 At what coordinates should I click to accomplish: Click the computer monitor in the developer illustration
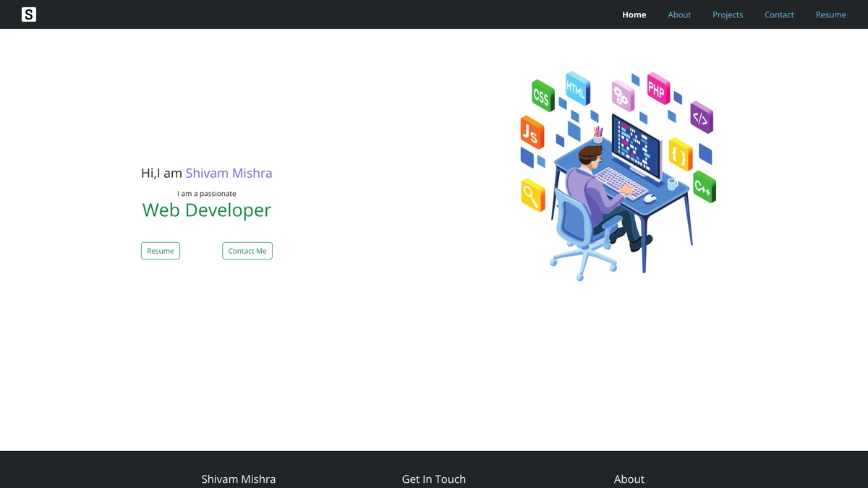(x=637, y=145)
